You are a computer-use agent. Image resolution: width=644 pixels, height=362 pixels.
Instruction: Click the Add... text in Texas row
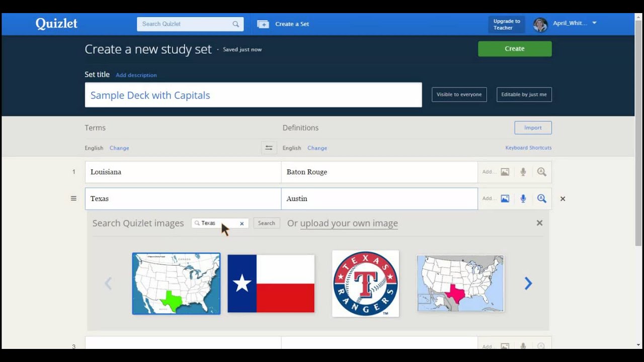pyautogui.click(x=489, y=199)
